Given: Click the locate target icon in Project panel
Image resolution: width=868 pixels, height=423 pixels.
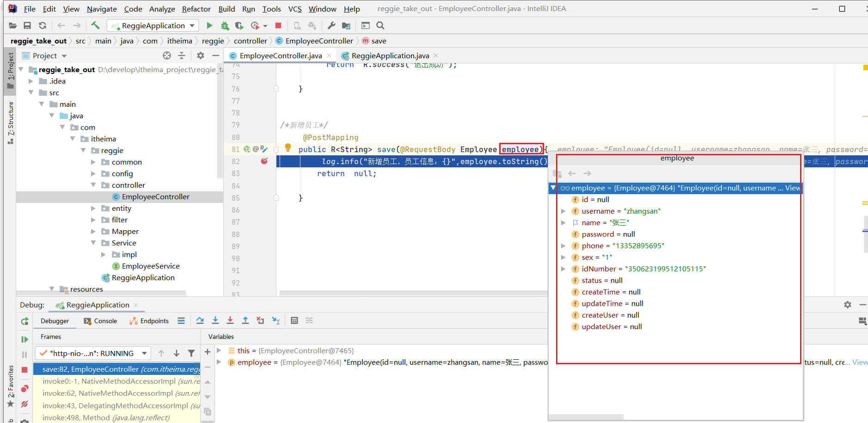Looking at the screenshot, I should pyautogui.click(x=167, y=55).
